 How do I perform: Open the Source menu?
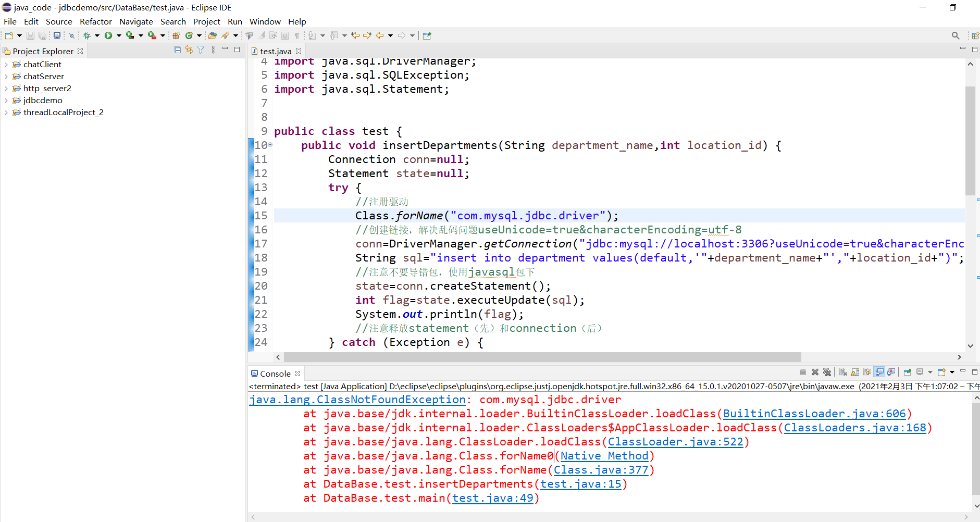(59, 21)
